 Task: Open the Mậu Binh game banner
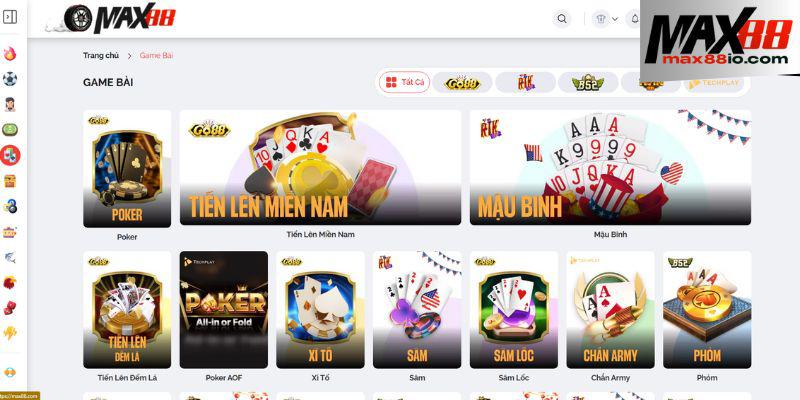[x=610, y=168]
